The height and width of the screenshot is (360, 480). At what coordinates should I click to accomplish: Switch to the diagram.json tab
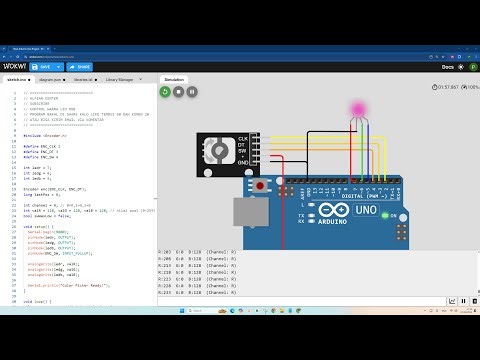pos(52,80)
